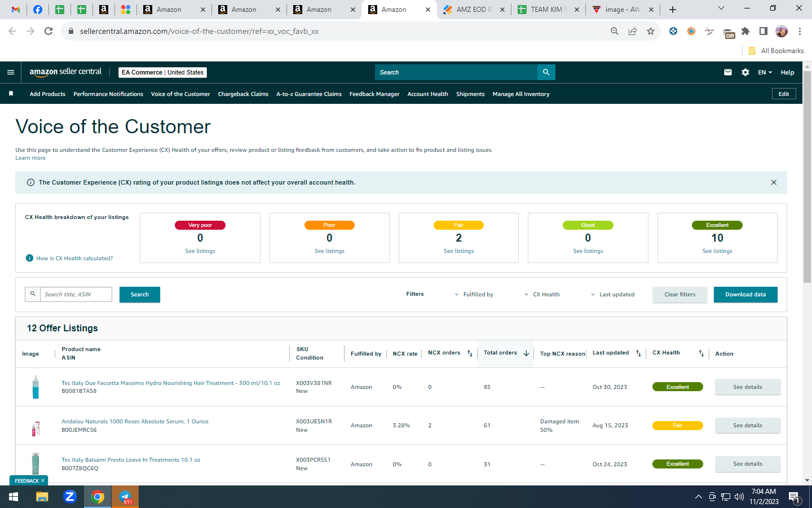Open File Explorer from the taskbar

point(42,497)
